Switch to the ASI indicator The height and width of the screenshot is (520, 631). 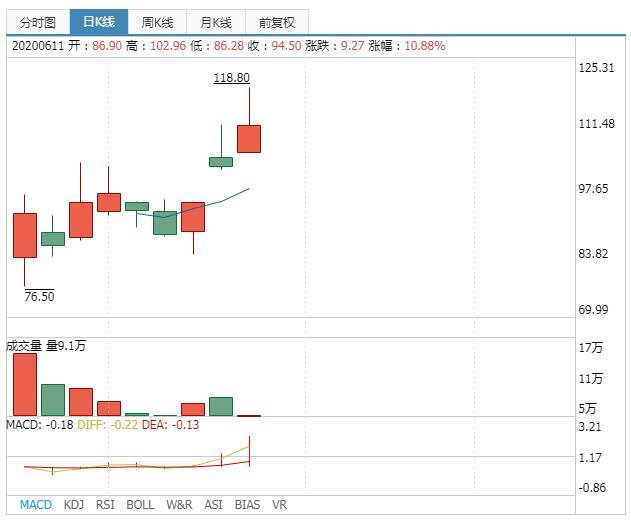[x=213, y=505]
